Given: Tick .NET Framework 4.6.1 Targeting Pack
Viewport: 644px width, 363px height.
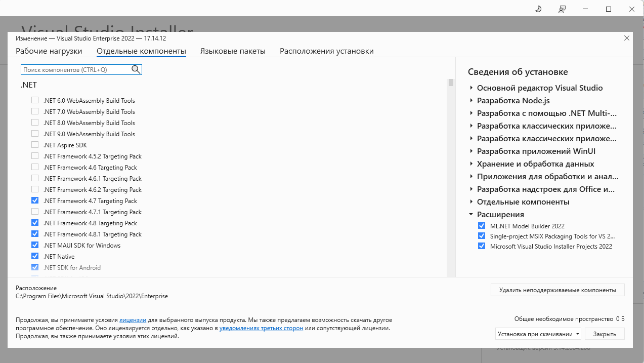Looking at the screenshot, I should point(35,178).
